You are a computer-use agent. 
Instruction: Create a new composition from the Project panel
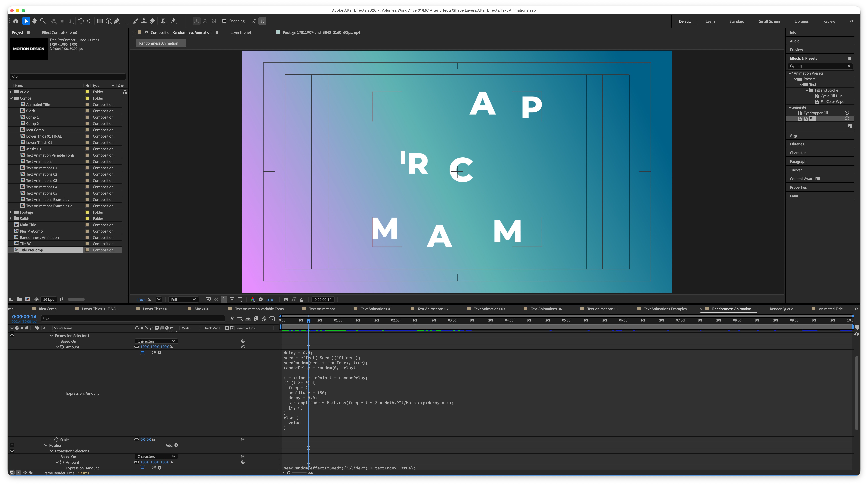(27, 299)
